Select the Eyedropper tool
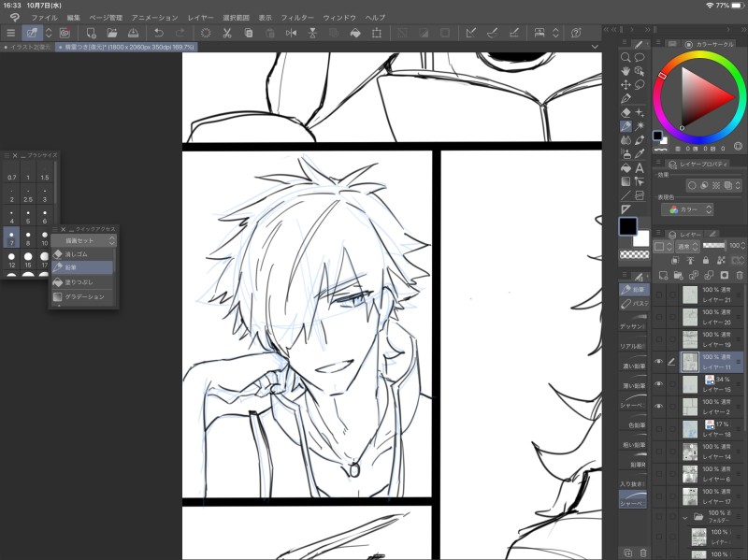Image resolution: width=748 pixels, height=560 pixels. [x=640, y=154]
